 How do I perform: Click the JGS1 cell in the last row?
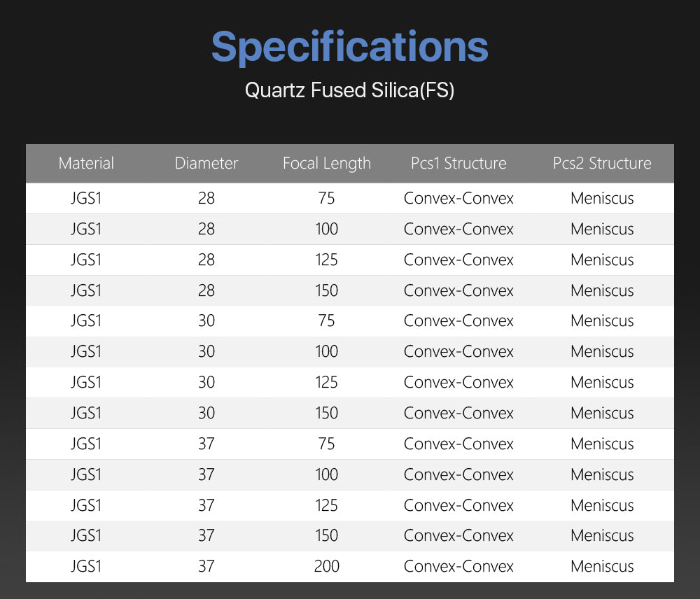86,566
